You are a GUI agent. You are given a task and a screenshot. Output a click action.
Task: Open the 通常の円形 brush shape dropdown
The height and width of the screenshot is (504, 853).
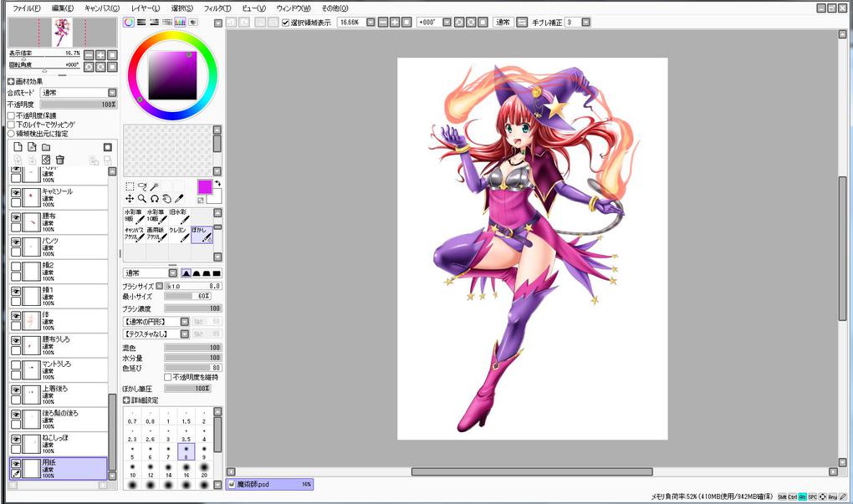coord(185,322)
